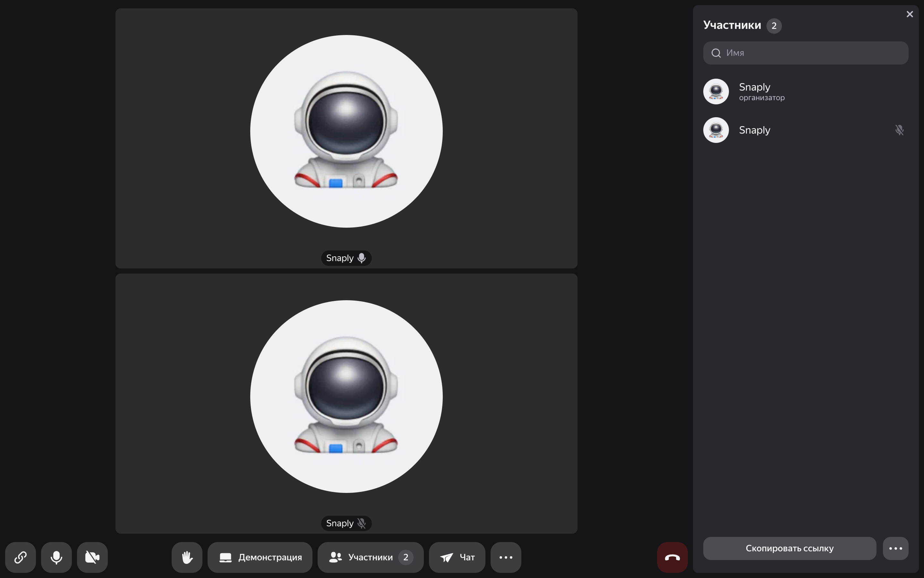Select the top video tile with active mic

[346, 138]
